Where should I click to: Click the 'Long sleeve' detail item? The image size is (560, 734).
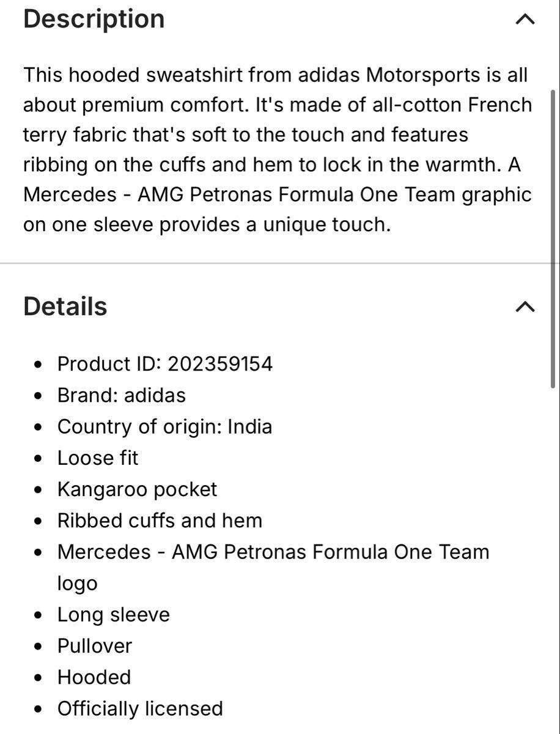[x=113, y=615]
